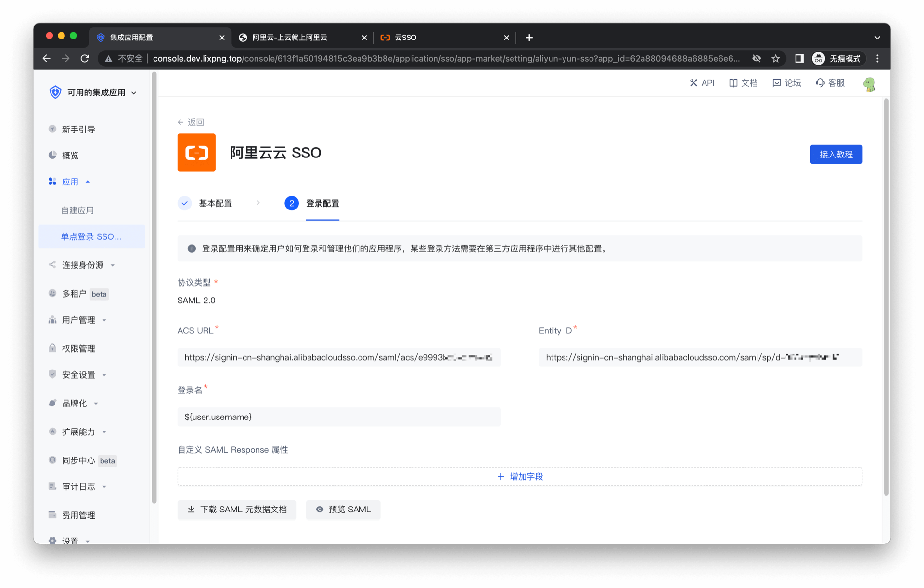Open the green dinosaur user avatar

click(x=869, y=84)
